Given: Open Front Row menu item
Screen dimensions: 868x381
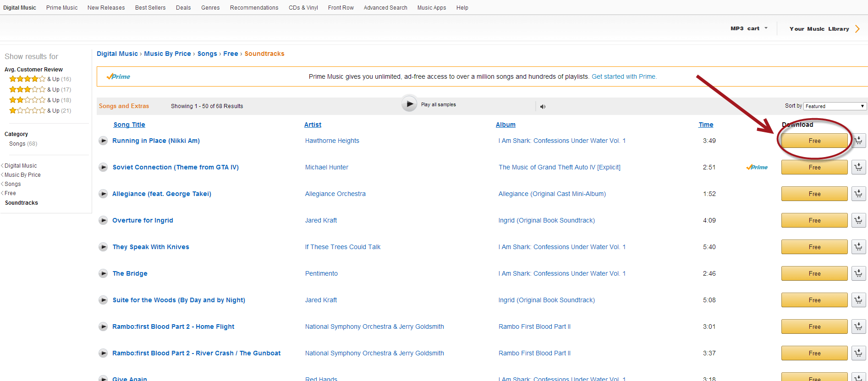Looking at the screenshot, I should coord(341,8).
